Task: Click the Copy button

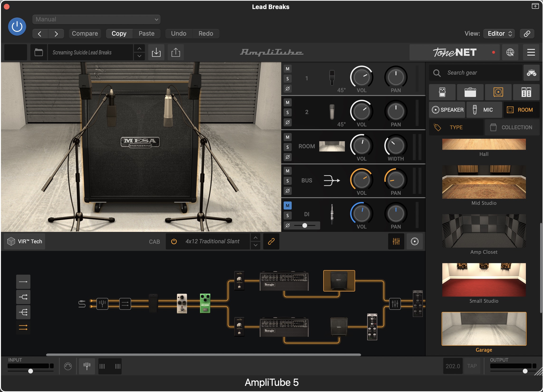Action: pyautogui.click(x=119, y=33)
